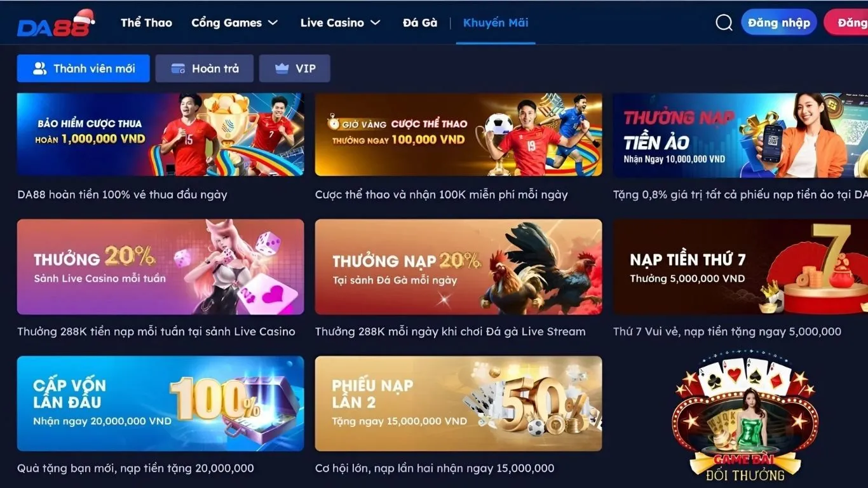
Task: Click the crown icon on VIP
Action: 282,69
